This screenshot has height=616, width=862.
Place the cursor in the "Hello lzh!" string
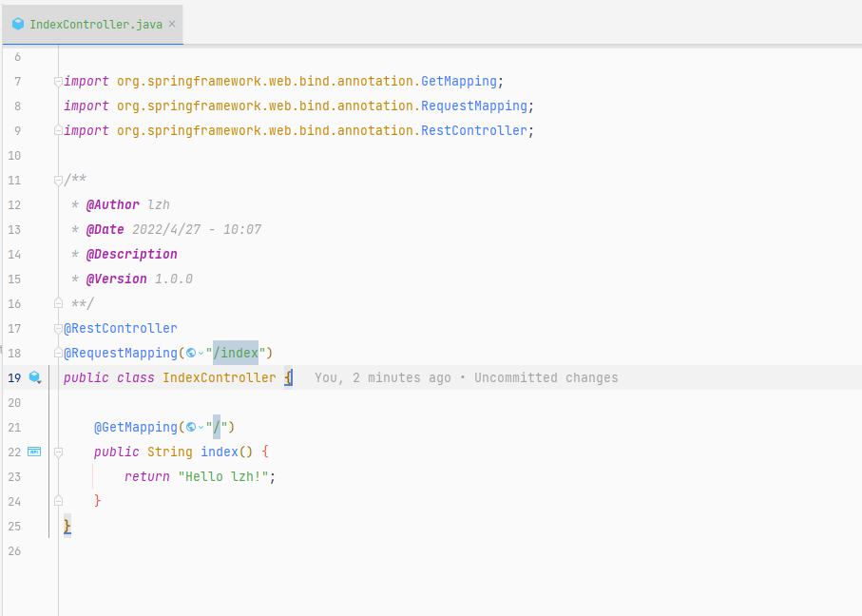[x=223, y=477]
